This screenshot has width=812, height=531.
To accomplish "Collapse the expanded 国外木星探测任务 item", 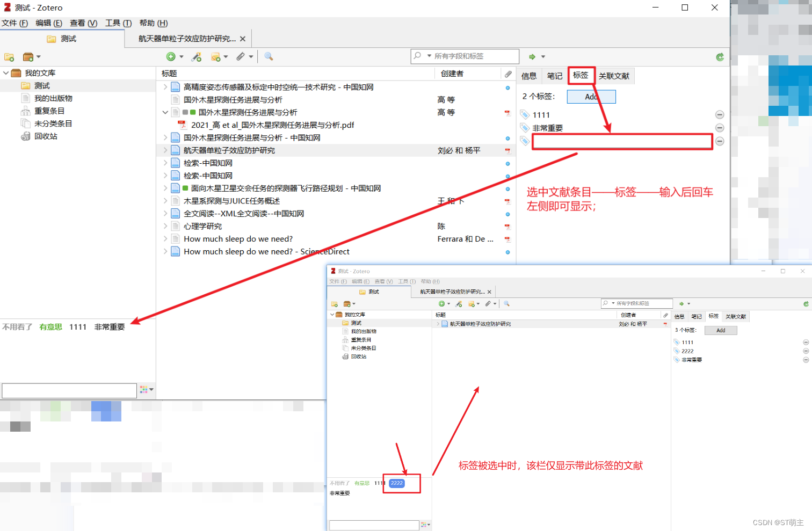I will [165, 112].
